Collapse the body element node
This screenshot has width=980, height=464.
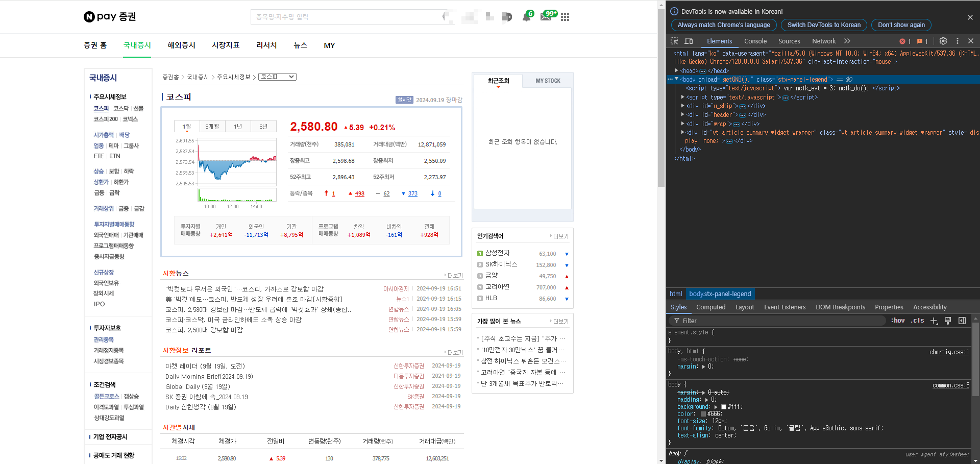[x=677, y=79]
